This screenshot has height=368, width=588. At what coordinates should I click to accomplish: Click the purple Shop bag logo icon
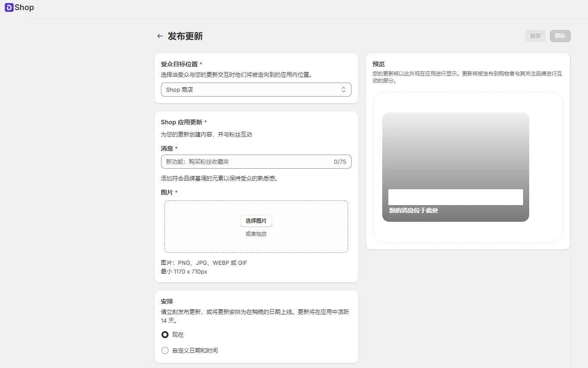(x=9, y=7)
